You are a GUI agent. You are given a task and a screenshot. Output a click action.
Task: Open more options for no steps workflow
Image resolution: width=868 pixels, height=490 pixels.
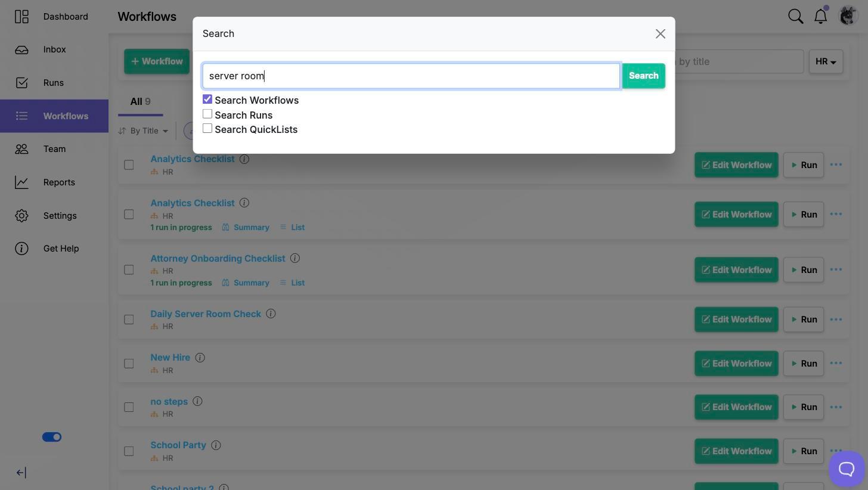(836, 407)
